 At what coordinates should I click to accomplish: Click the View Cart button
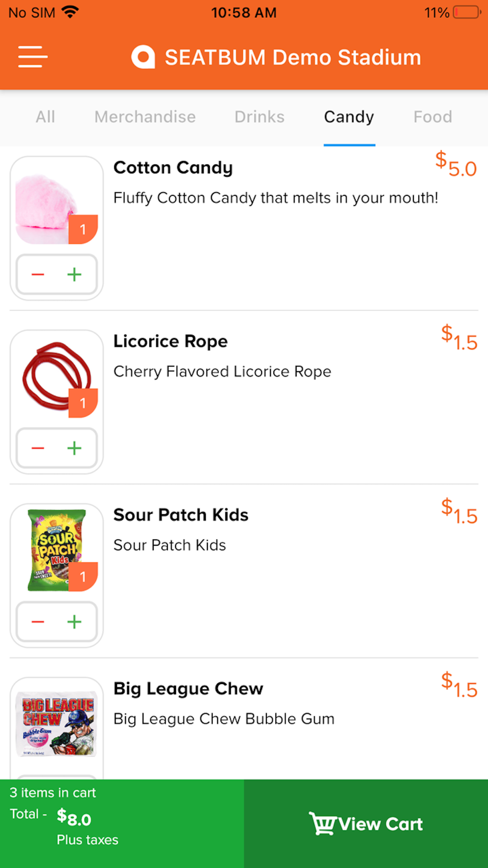[366, 824]
